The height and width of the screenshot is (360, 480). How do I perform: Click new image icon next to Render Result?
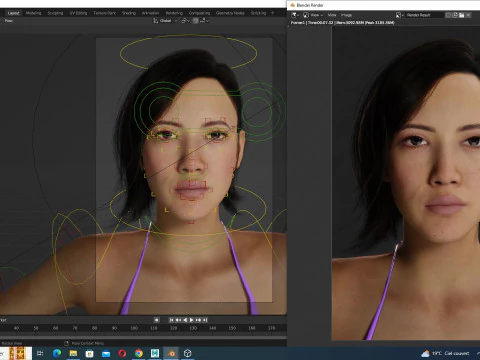tap(455, 15)
